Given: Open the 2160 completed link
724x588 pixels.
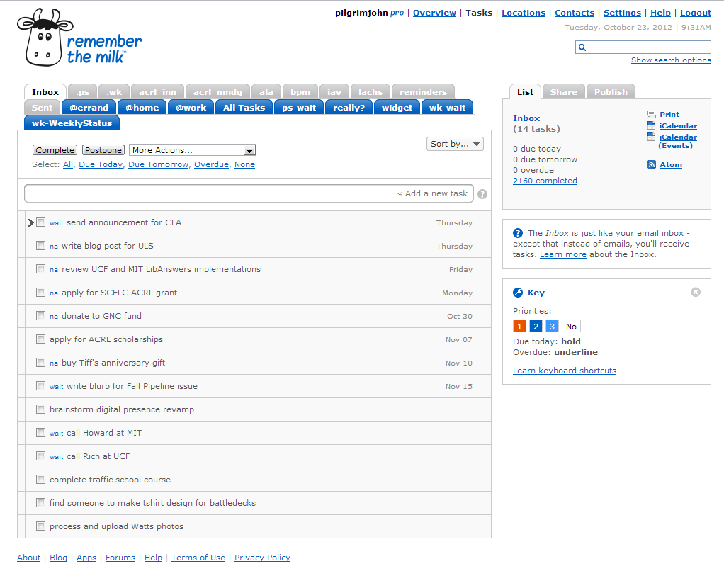Looking at the screenshot, I should click(545, 181).
